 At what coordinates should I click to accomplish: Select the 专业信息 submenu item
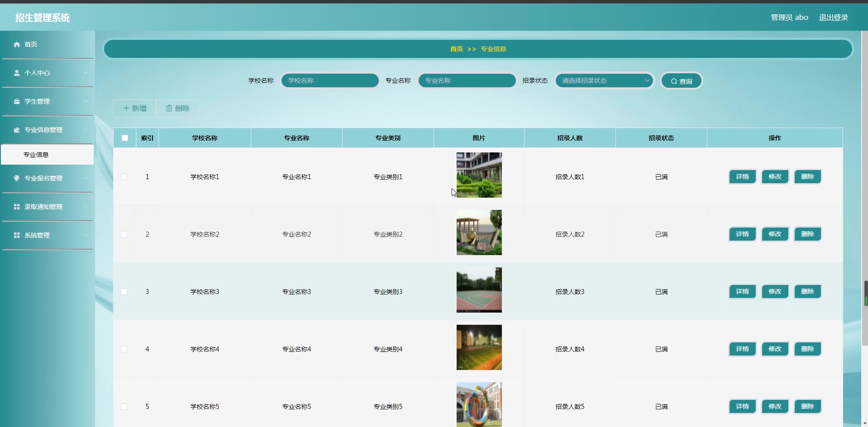click(48, 155)
